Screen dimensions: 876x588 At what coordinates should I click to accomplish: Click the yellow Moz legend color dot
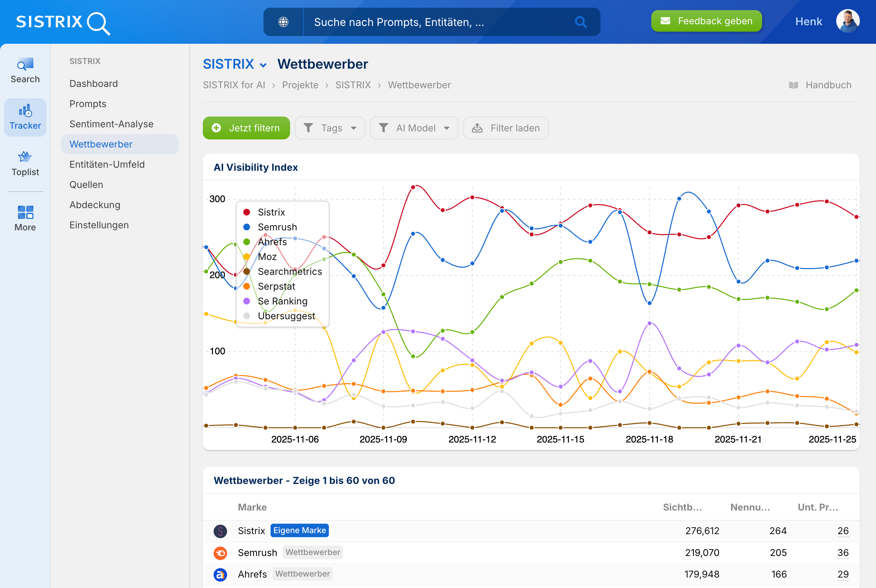247,257
